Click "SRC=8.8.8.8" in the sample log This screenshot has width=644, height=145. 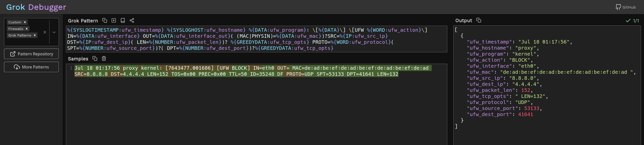91,74
